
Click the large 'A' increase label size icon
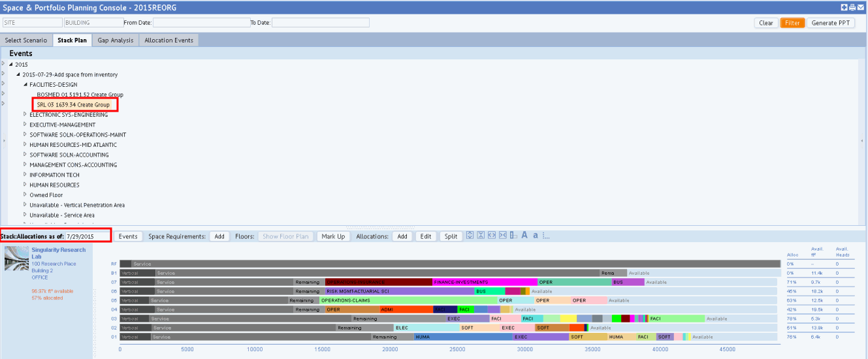pyautogui.click(x=524, y=236)
